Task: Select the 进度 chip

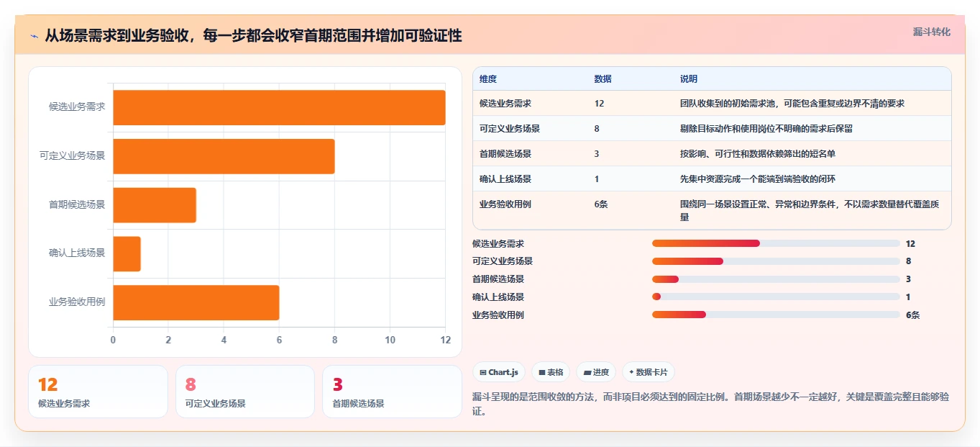Action: pyautogui.click(x=596, y=372)
